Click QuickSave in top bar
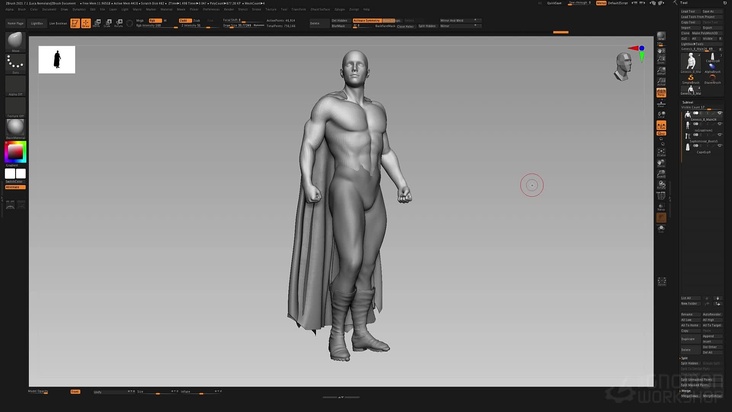 click(x=555, y=3)
